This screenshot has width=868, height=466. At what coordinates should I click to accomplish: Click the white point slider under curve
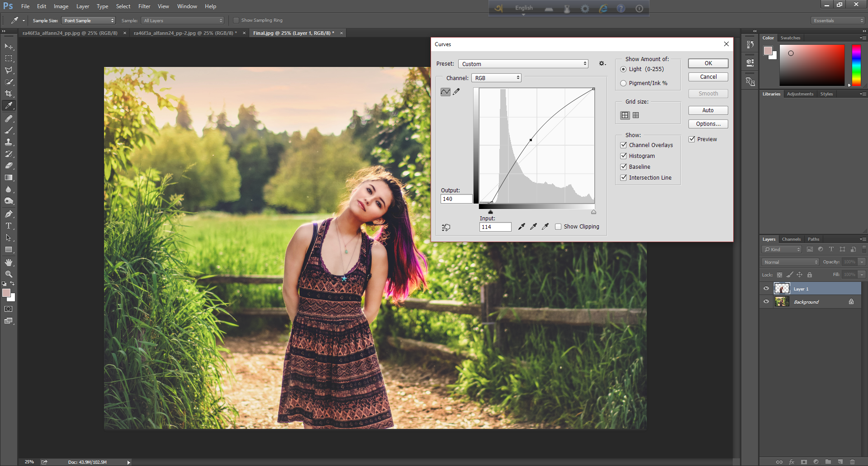coord(593,212)
